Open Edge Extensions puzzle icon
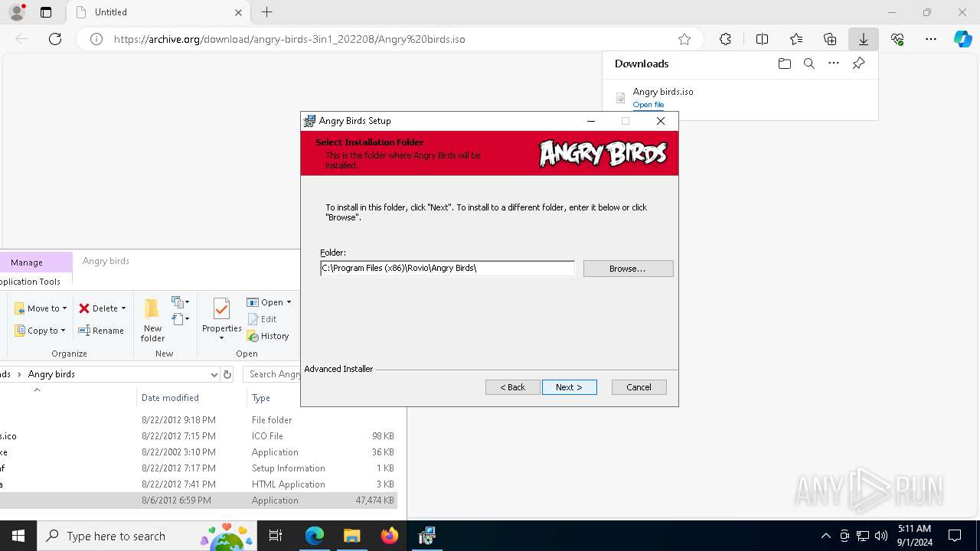The image size is (980, 551). (725, 39)
